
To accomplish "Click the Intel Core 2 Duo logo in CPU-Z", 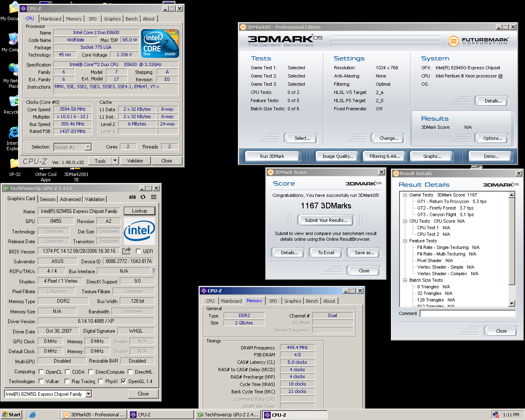I will (x=160, y=43).
